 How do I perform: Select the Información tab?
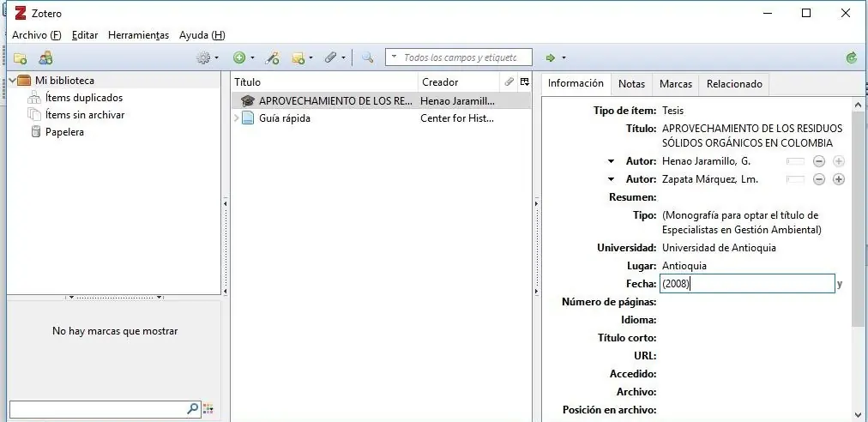(x=576, y=83)
